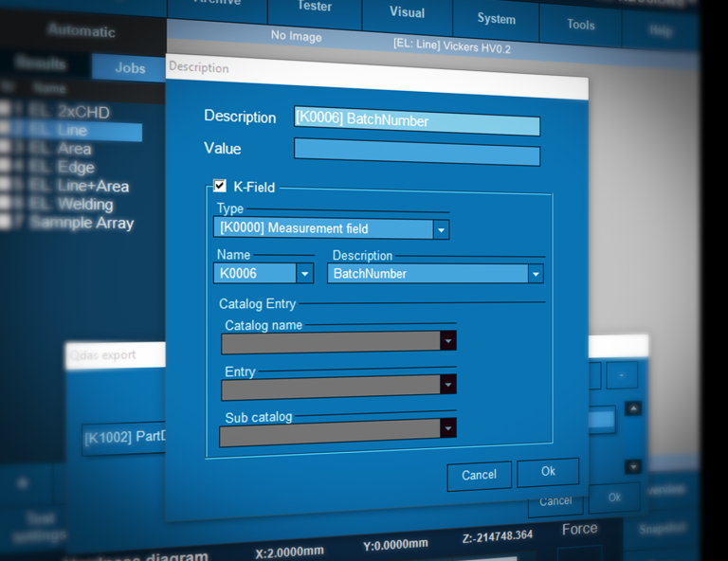Confirm the Description dialog with Ok

point(548,471)
